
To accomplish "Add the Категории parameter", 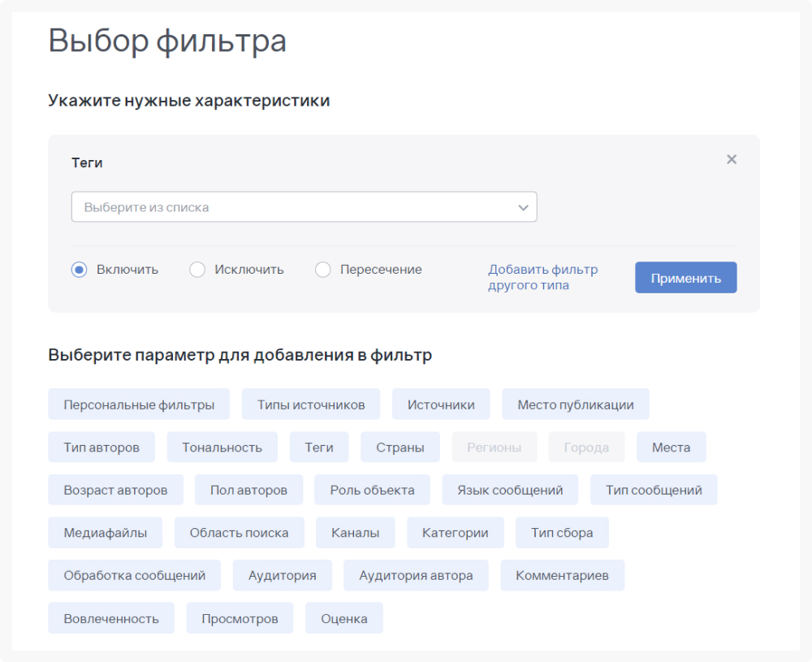I will click(x=455, y=533).
